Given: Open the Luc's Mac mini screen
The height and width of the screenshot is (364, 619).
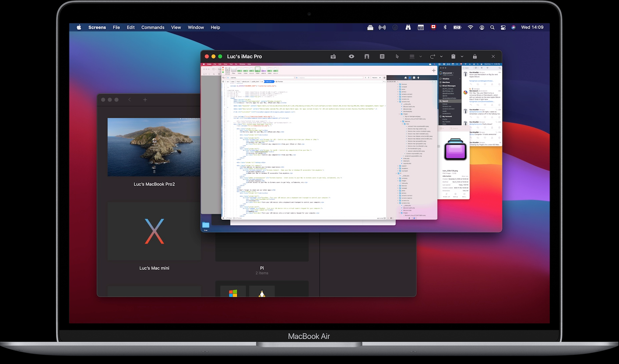Looking at the screenshot, I should [x=154, y=231].
